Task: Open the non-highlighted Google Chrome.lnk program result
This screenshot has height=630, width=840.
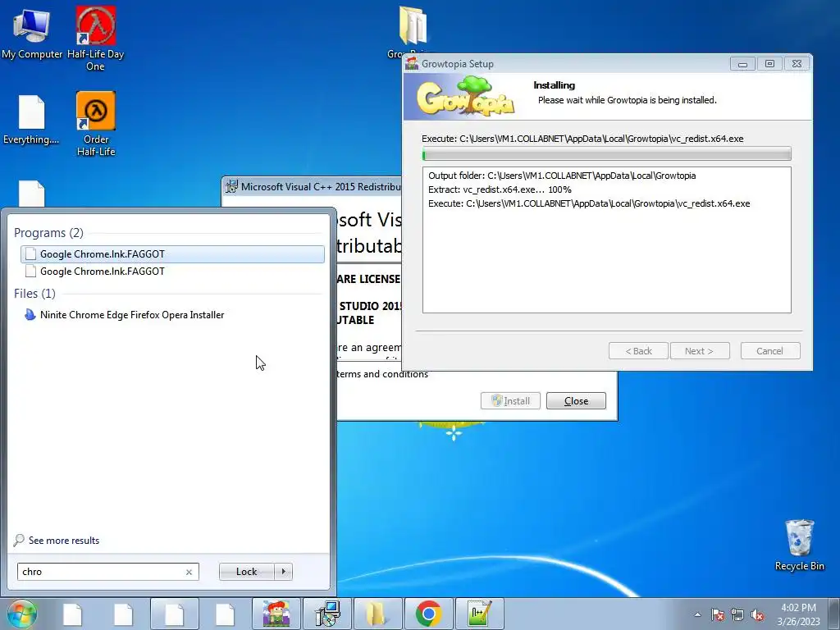Action: pos(172,271)
